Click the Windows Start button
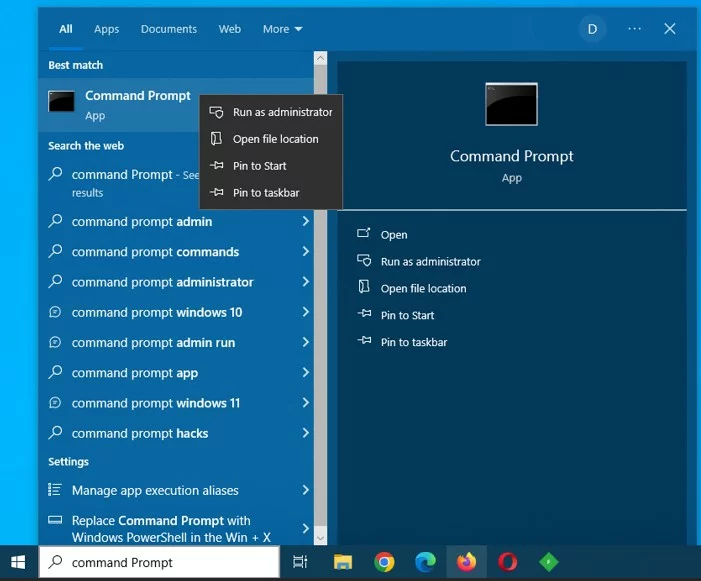 18,562
